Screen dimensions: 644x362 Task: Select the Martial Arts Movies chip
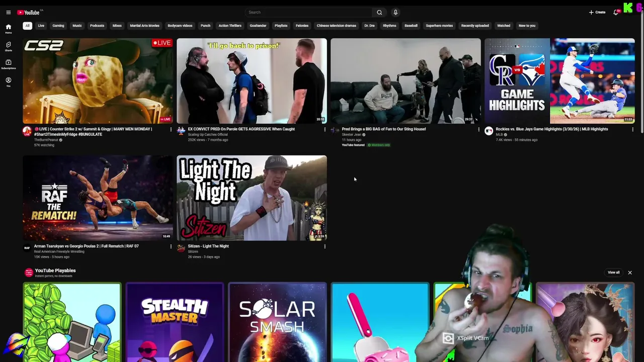[144, 26]
